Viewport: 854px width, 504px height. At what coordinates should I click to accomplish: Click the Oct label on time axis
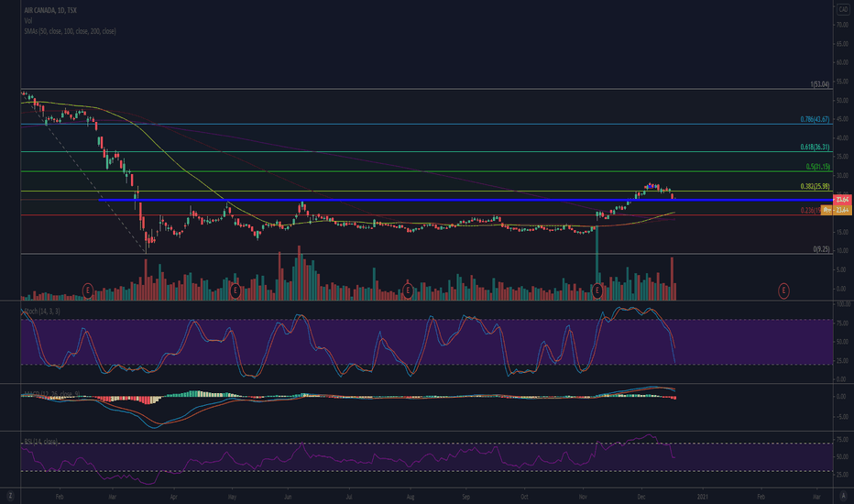(524, 497)
